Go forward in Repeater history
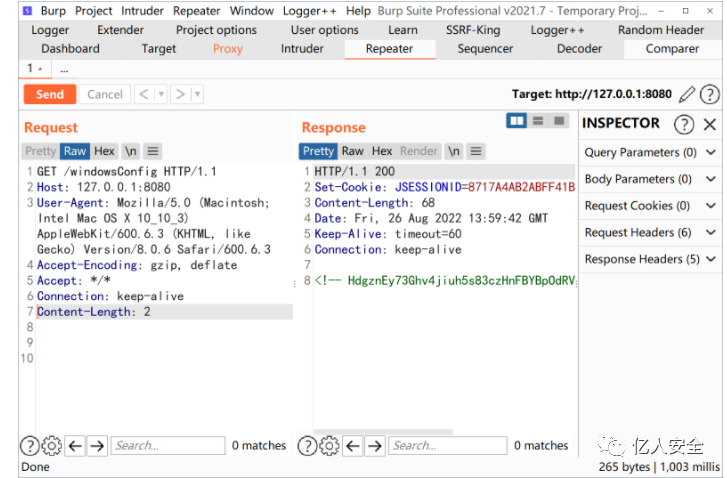This screenshot has width=727, height=478. (180, 94)
